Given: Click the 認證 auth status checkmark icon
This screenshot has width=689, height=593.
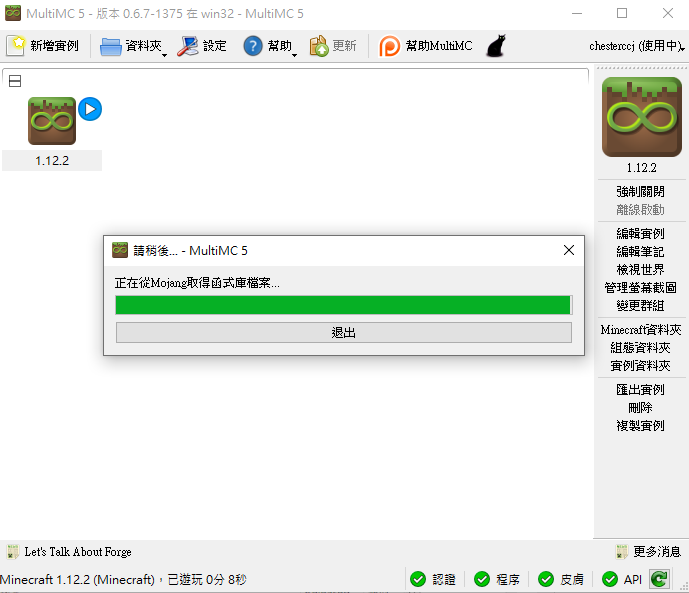Looking at the screenshot, I should pyautogui.click(x=418, y=579).
